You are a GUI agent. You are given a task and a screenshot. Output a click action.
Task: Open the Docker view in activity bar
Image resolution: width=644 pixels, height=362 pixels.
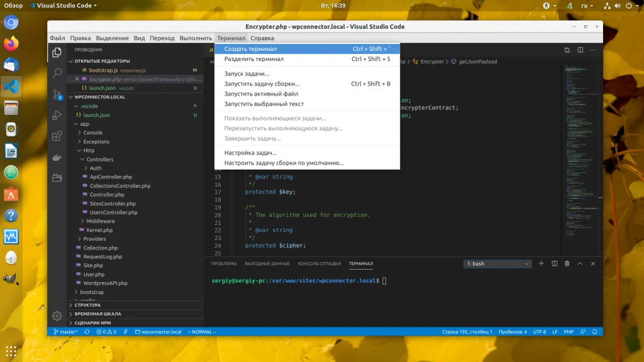pos(57,157)
